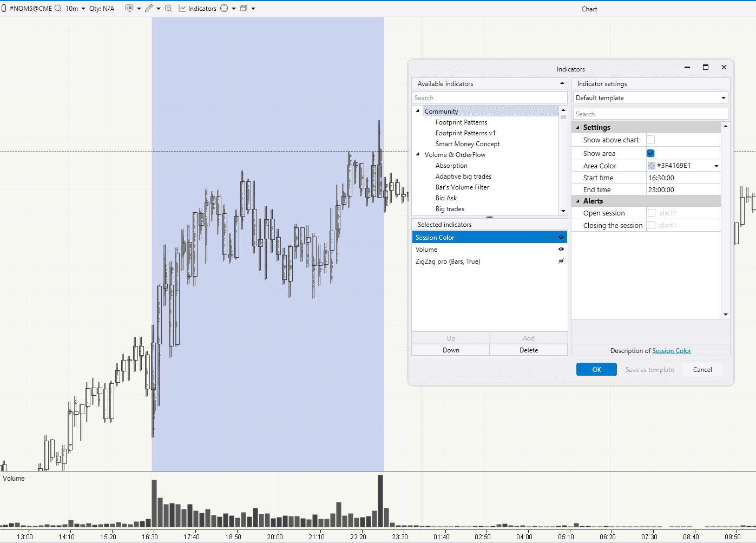The image size is (756, 543).
Task: Hide the Session Color indicator visibility
Action: pyautogui.click(x=561, y=237)
